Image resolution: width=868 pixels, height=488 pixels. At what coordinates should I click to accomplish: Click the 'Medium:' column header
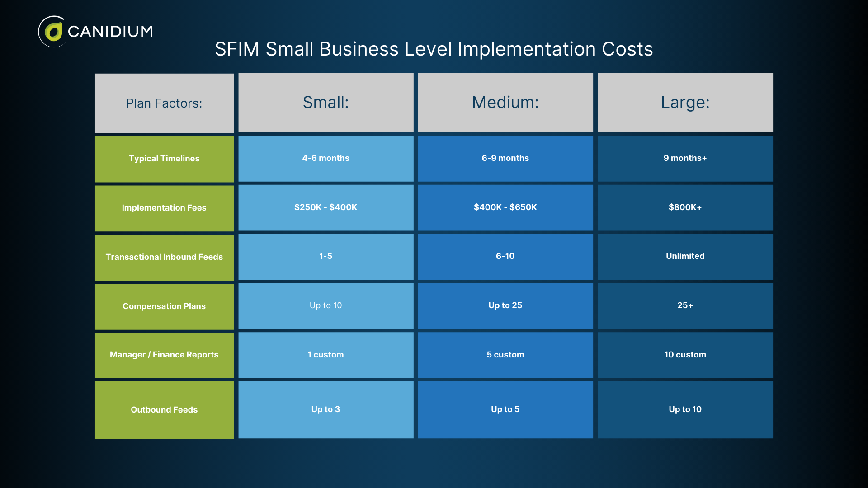[505, 103]
